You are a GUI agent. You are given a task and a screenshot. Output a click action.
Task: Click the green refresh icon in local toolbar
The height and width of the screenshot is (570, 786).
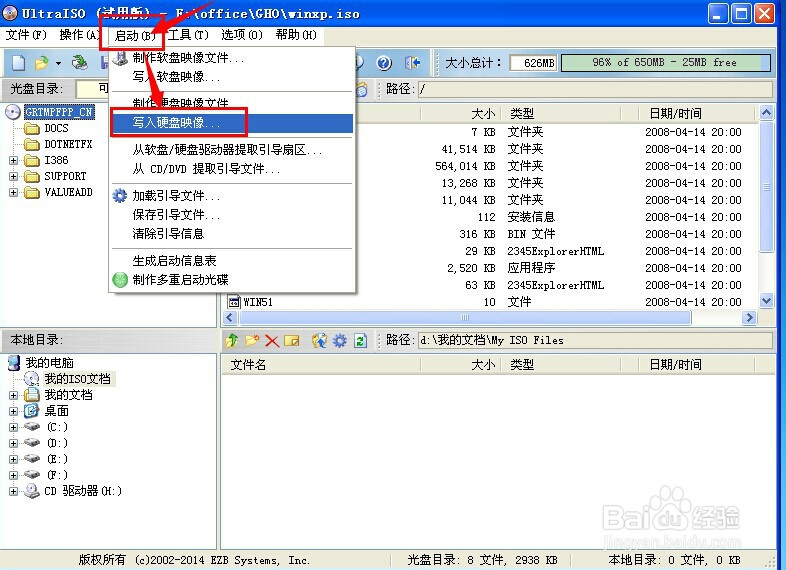pyautogui.click(x=360, y=341)
